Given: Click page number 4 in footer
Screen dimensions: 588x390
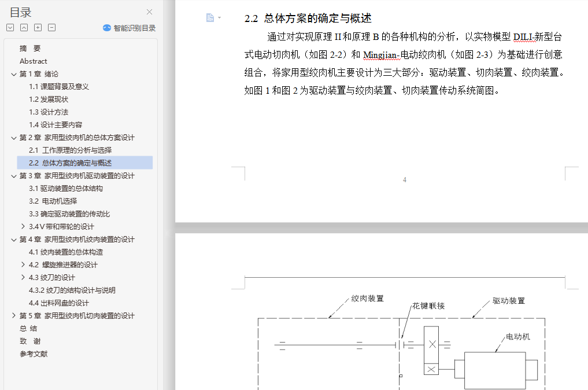Looking at the screenshot, I should (405, 180).
